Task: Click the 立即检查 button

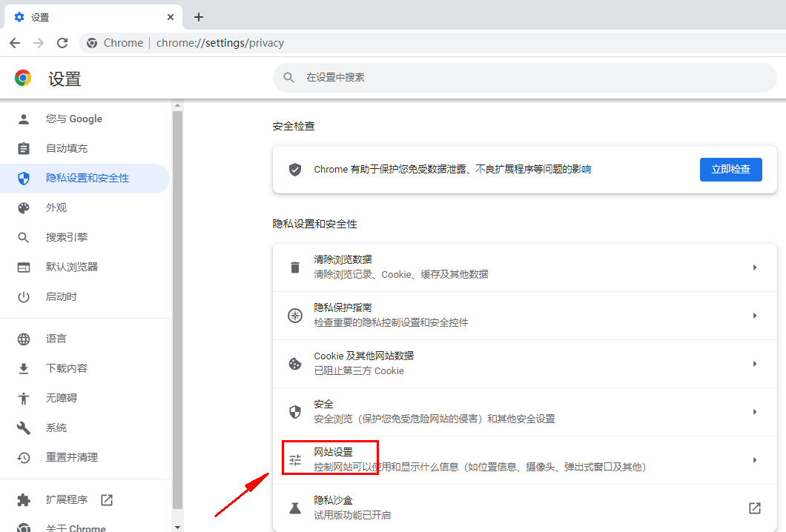Action: [731, 170]
